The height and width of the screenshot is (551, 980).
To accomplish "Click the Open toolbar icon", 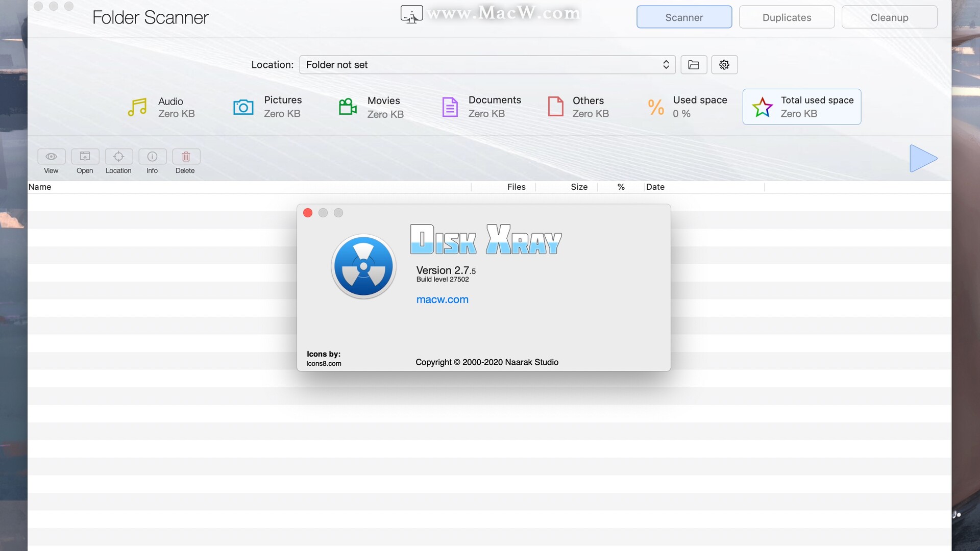I will click(85, 157).
